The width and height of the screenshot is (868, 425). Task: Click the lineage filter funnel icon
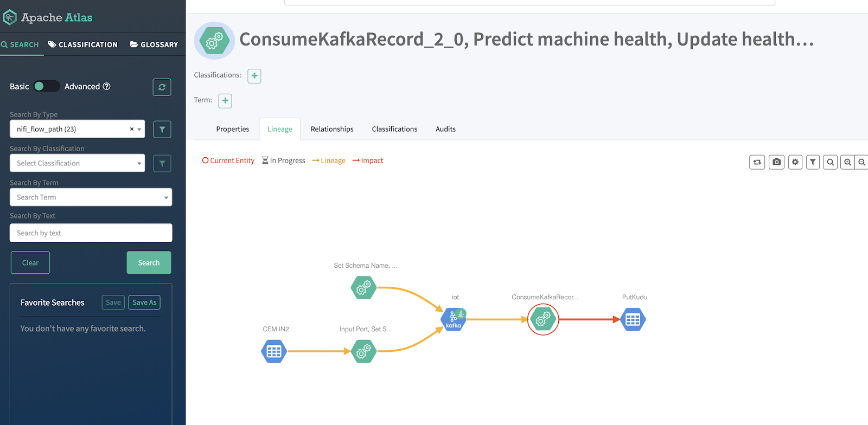[x=813, y=162]
